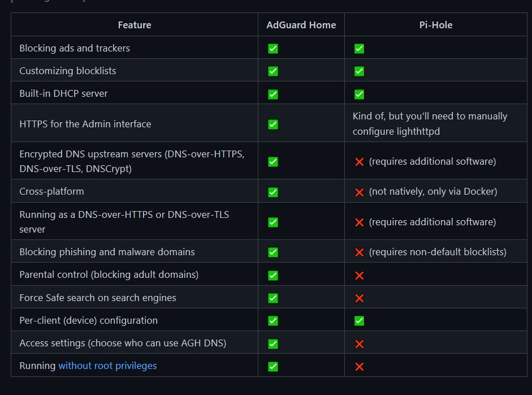Click AdGuard checkmark for Blocking phishing and malware
Screen dimensions: 532x395
click(x=273, y=252)
